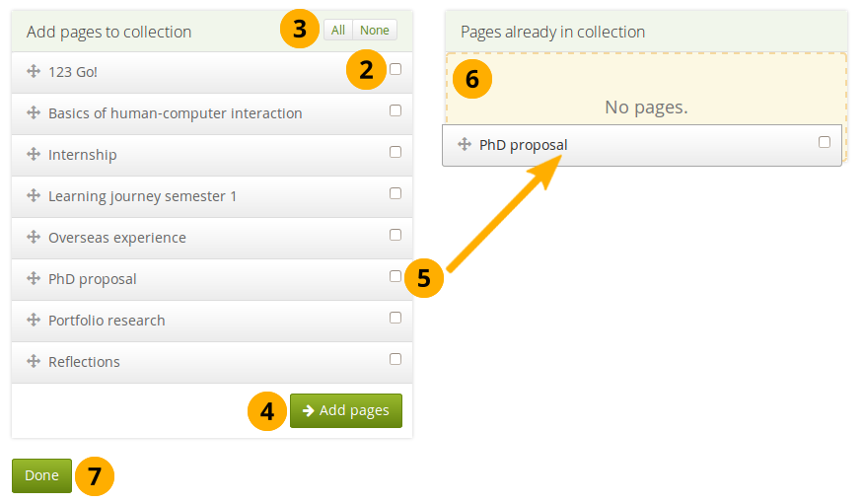
Task: Tick the checkbox for 123 Go!
Action: [x=395, y=69]
